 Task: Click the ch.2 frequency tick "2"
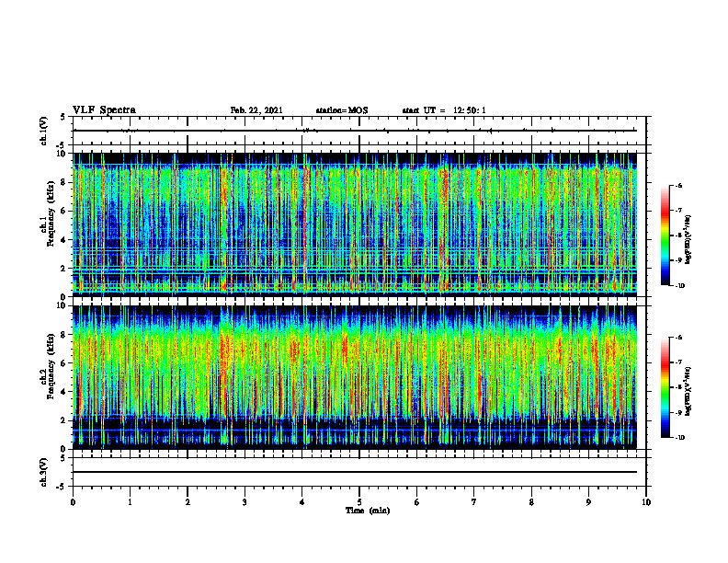click(x=64, y=420)
